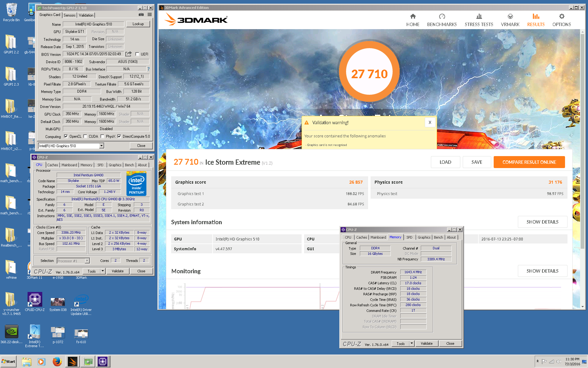Screen dimensions: 588x368
Task: Click Validate in CPU-Z Memory window
Action: point(427,343)
